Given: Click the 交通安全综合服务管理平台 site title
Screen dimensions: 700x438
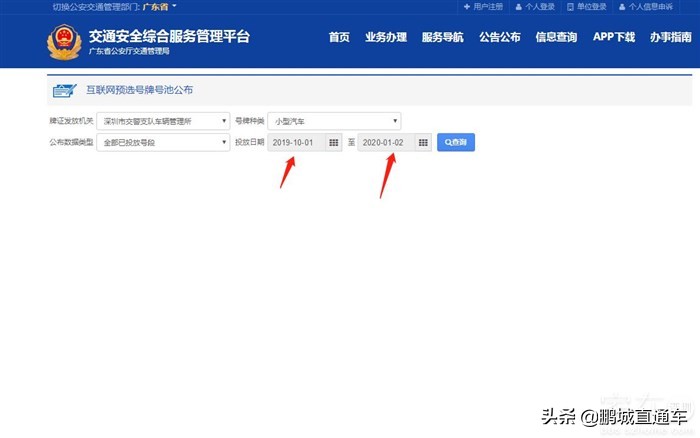Looking at the screenshot, I should coord(169,36).
